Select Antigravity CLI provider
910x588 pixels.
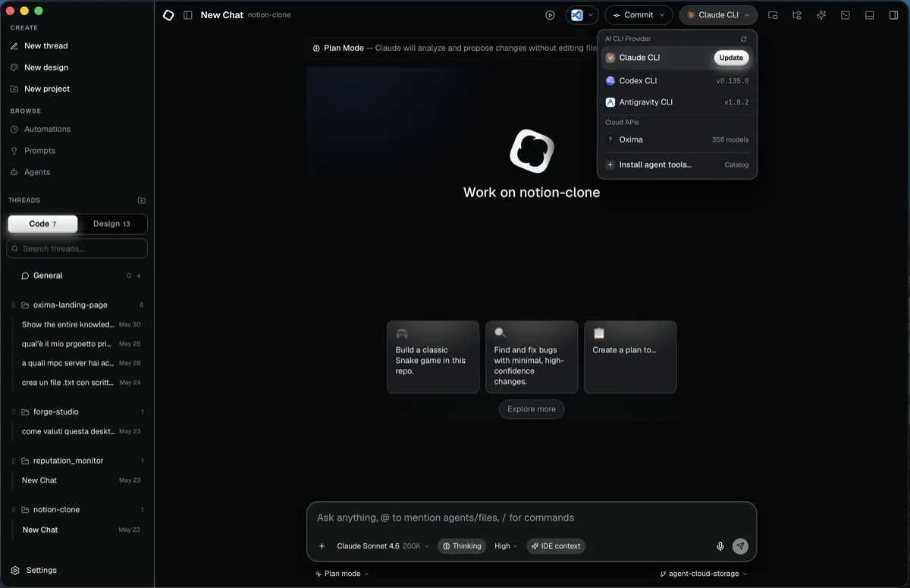677,102
